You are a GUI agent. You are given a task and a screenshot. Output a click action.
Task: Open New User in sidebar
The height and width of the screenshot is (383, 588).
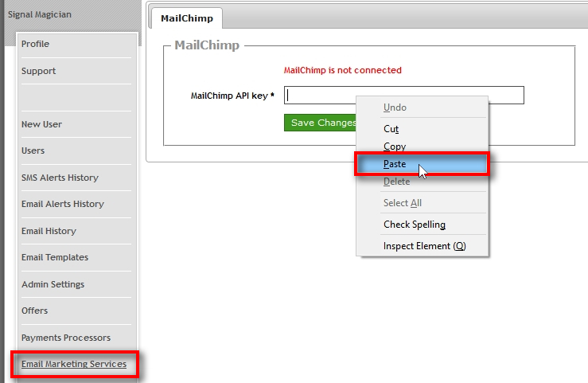point(41,124)
